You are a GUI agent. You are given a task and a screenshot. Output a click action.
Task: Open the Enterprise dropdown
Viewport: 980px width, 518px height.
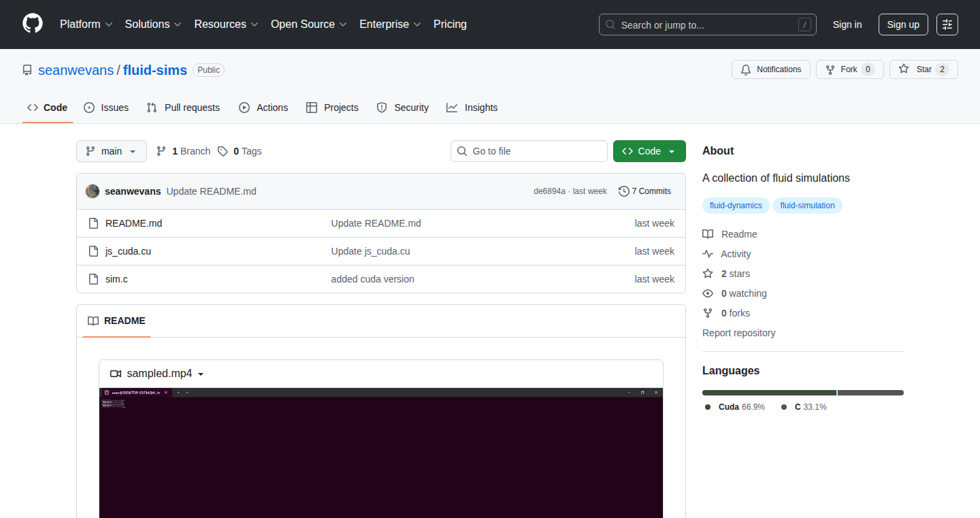coord(391,25)
